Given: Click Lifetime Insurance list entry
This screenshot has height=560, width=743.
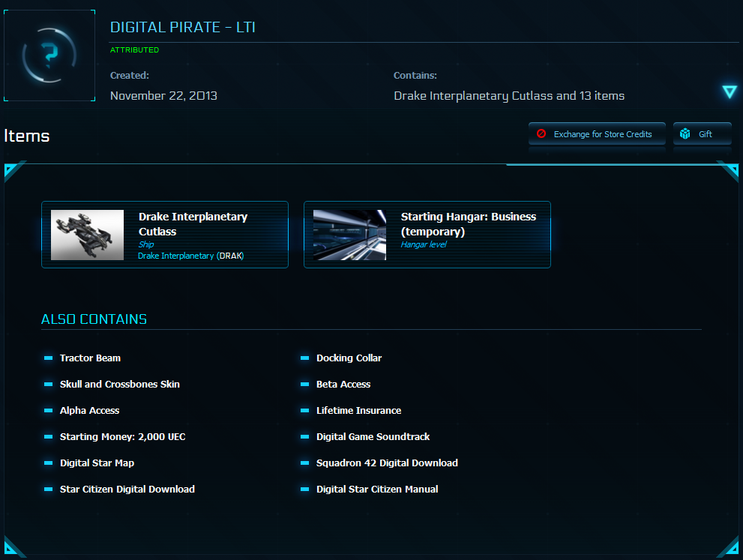Looking at the screenshot, I should (x=358, y=411).
